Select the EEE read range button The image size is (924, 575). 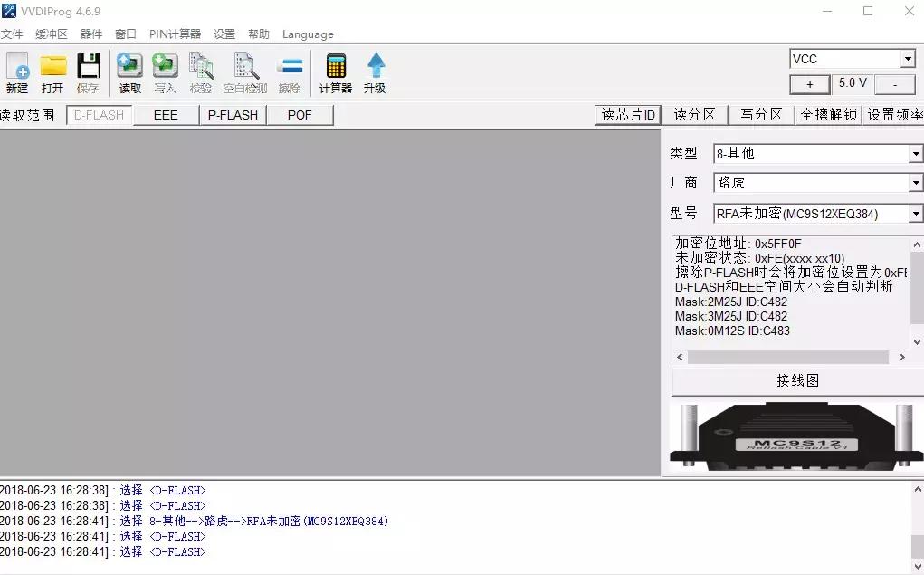[166, 115]
